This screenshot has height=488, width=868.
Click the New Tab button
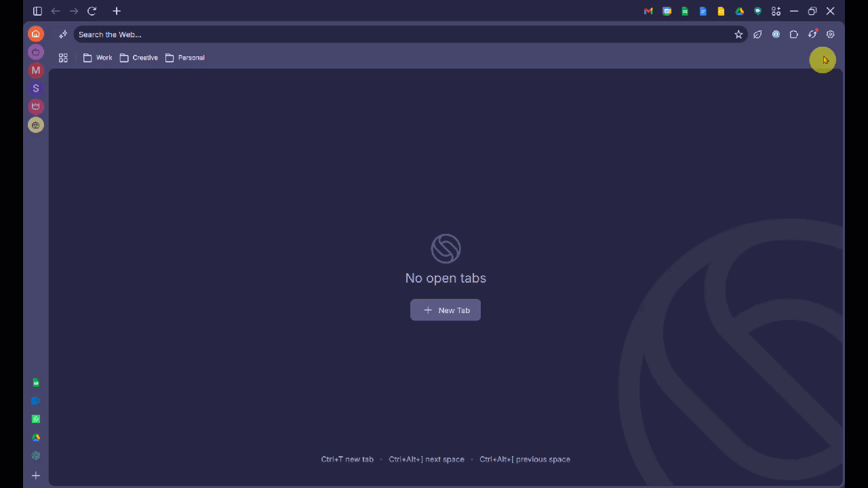[x=446, y=310]
